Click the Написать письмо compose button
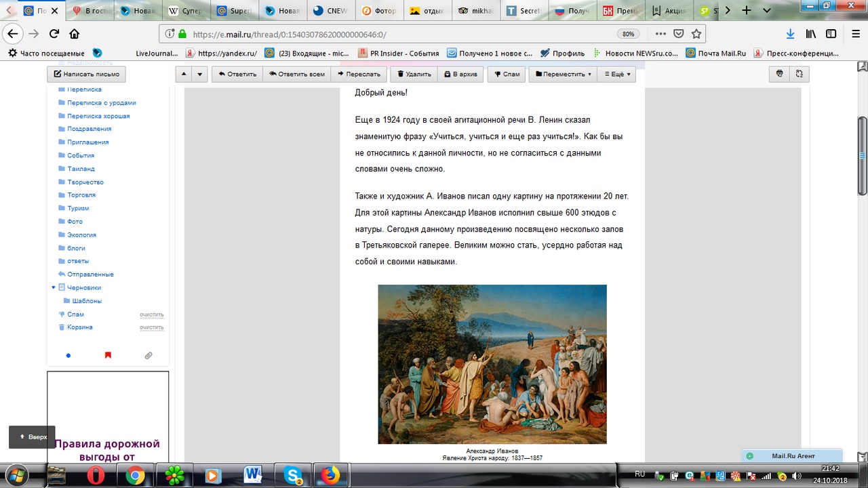Viewport: 868px width, 488px height. [86, 74]
